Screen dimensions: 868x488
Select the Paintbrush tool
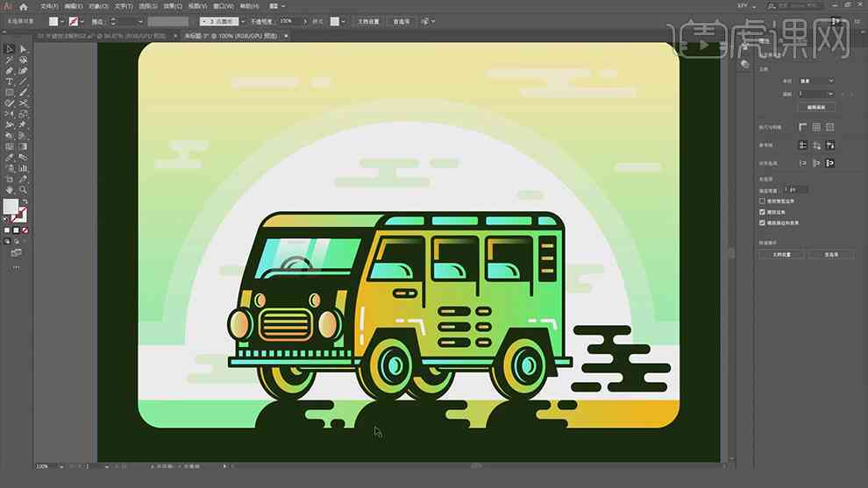(x=24, y=92)
